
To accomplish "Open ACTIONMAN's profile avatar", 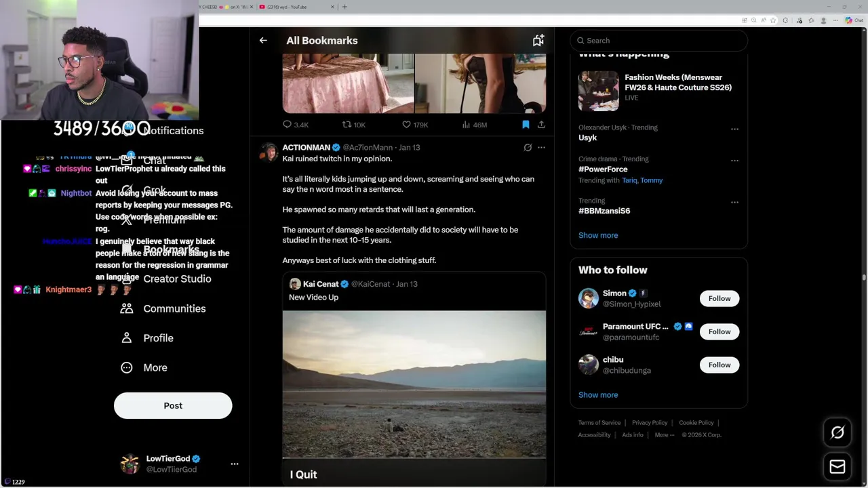I will 269,152.
